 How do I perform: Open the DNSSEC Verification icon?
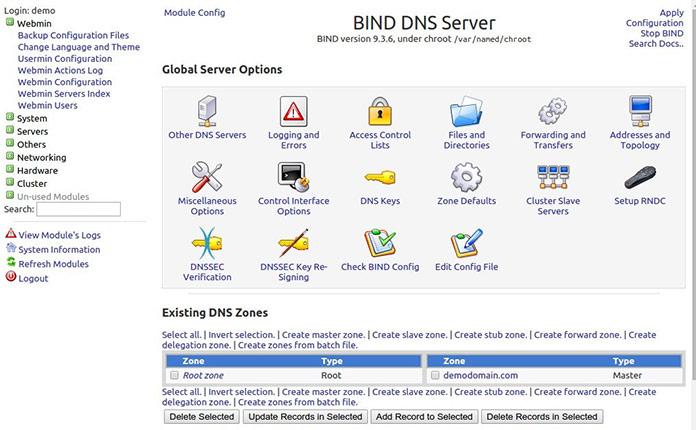point(207,243)
